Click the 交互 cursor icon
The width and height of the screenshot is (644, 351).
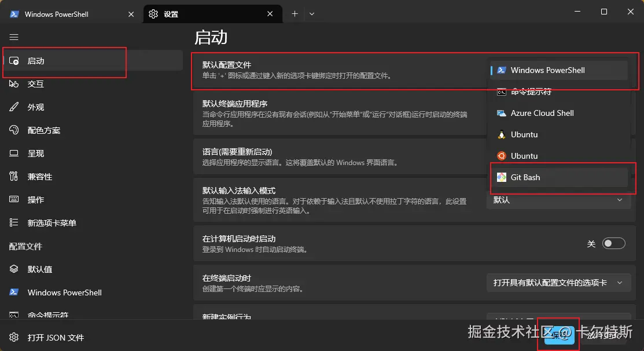(14, 84)
